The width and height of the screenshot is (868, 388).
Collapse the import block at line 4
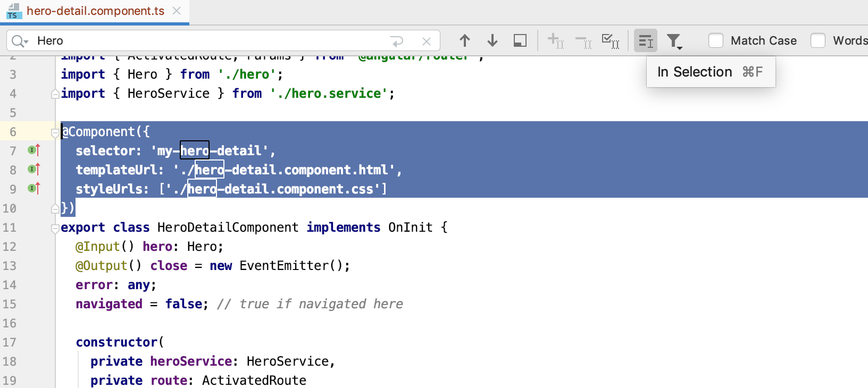pos(55,94)
